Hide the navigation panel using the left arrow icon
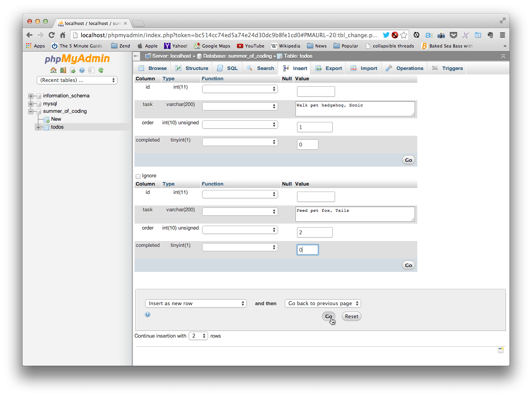 click(136, 56)
